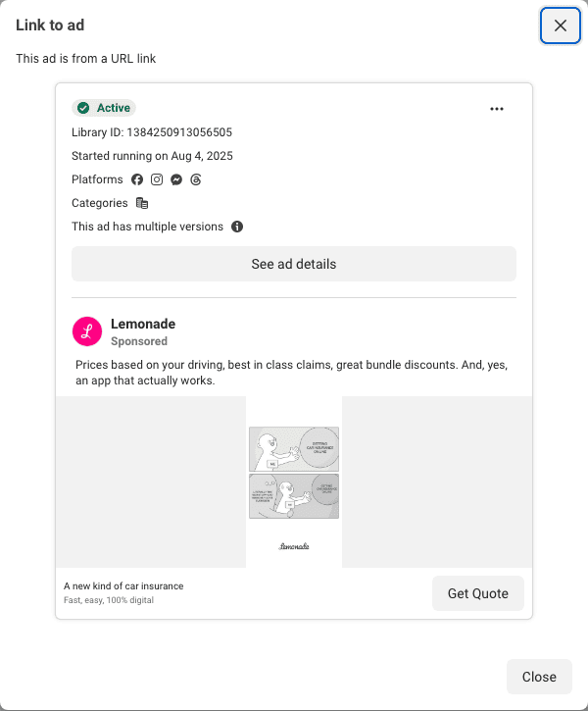The width and height of the screenshot is (588, 711).
Task: Click the green Active checkmark icon
Action: click(x=83, y=108)
